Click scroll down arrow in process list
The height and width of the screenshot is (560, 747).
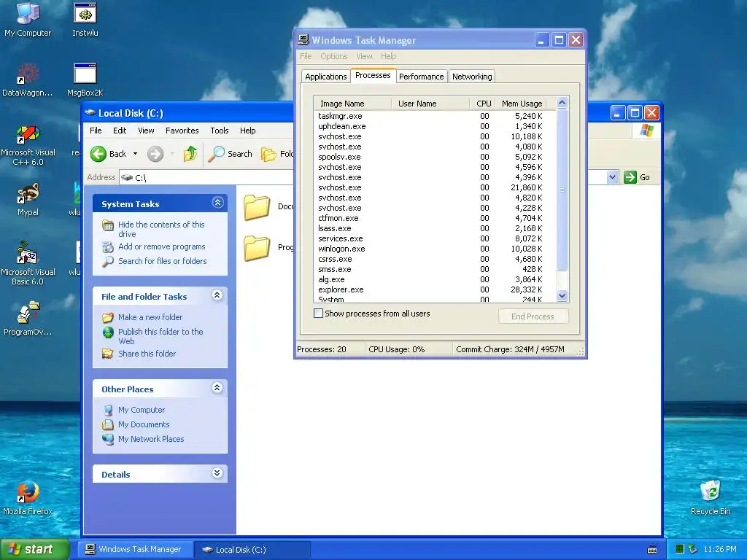[x=562, y=296]
